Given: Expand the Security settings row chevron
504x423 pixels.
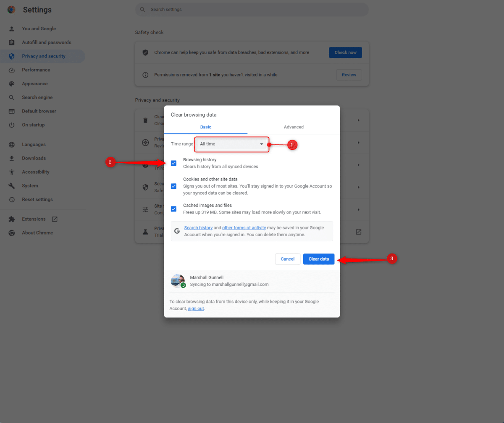Looking at the screenshot, I should click(358, 187).
